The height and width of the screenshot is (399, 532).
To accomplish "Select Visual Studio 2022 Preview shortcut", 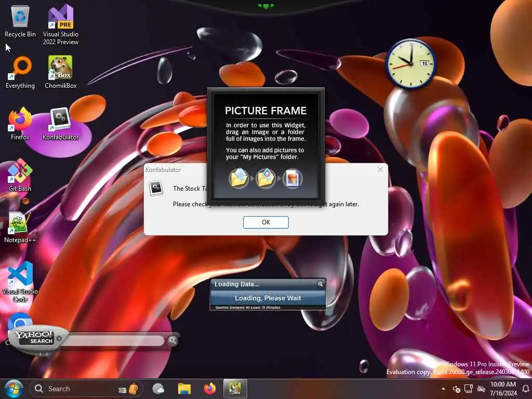I will 60,24.
